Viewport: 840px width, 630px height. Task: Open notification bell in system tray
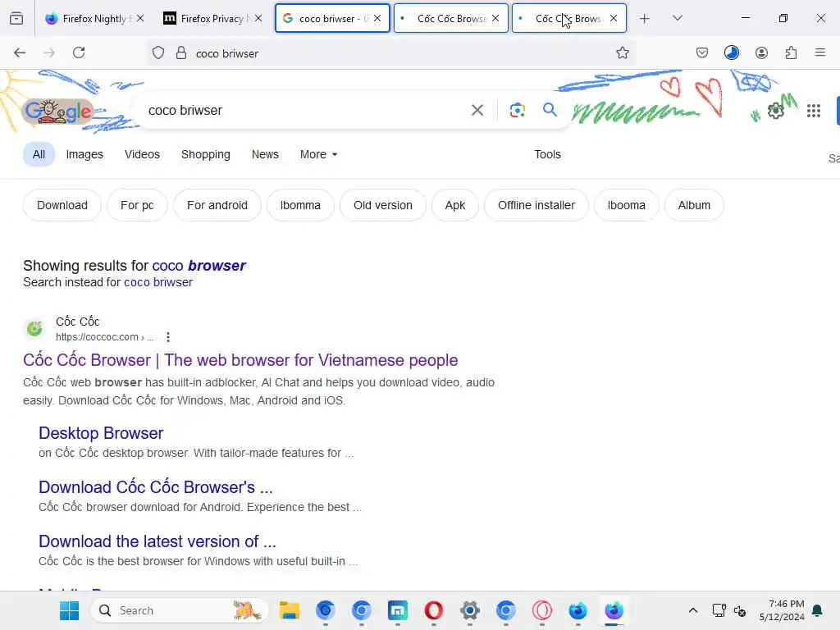coord(817,610)
